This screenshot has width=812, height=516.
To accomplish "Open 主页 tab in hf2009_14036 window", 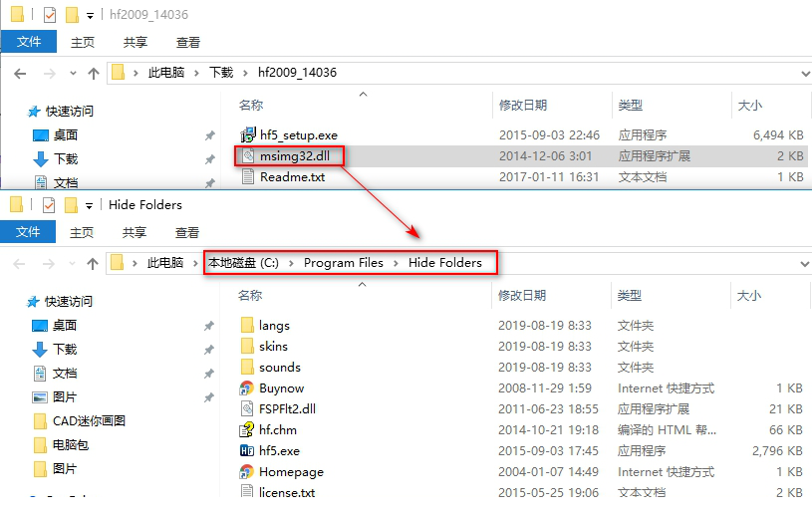I will tap(83, 42).
